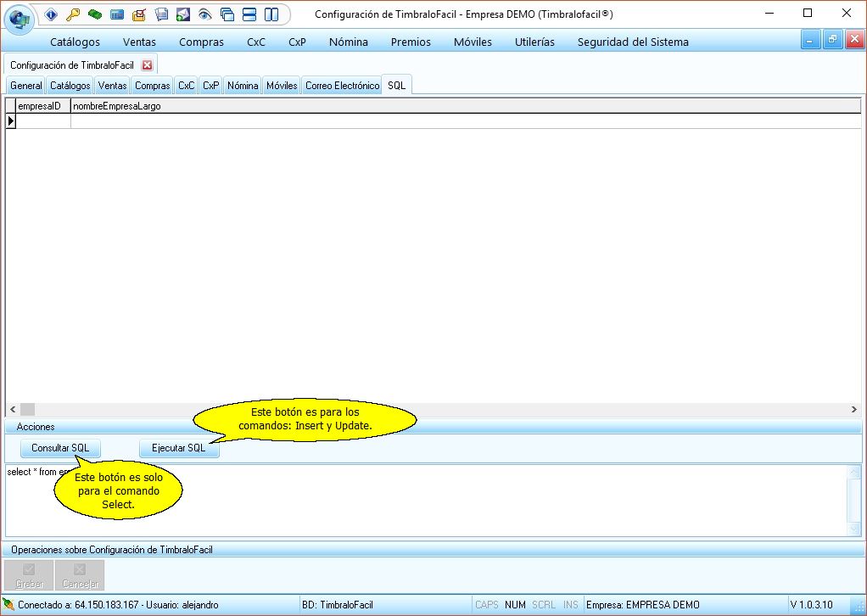Click the grid's right scroll arrow

pyautogui.click(x=854, y=409)
